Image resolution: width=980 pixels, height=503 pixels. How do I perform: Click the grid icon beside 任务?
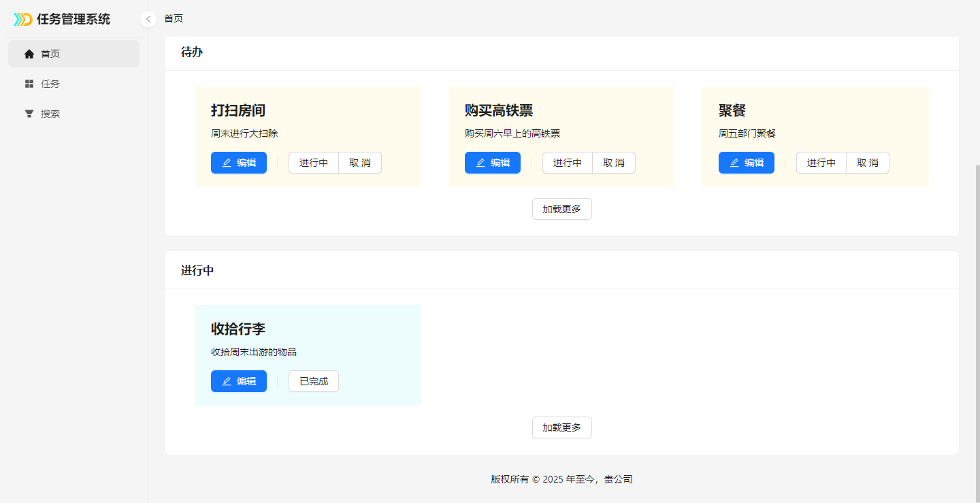(x=29, y=84)
